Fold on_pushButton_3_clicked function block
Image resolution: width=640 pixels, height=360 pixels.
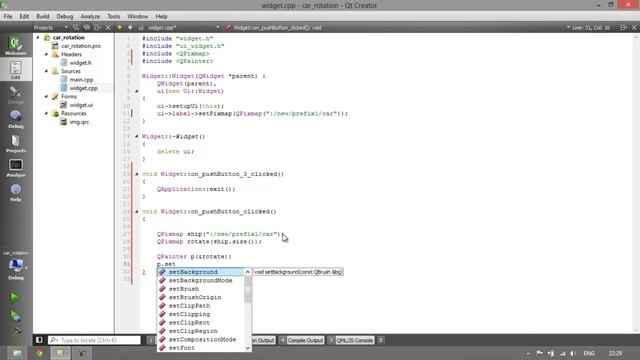pyautogui.click(x=137, y=174)
